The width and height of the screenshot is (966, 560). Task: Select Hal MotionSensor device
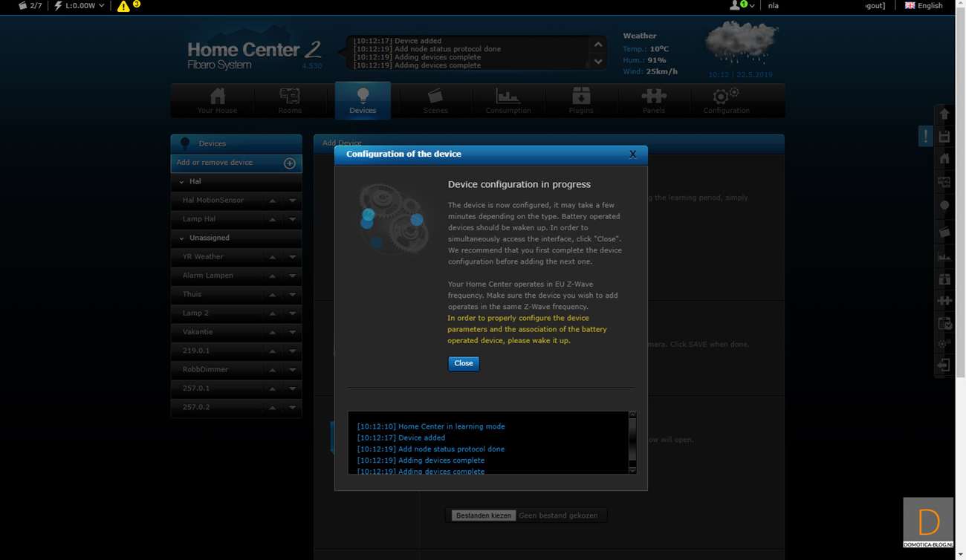tap(213, 200)
